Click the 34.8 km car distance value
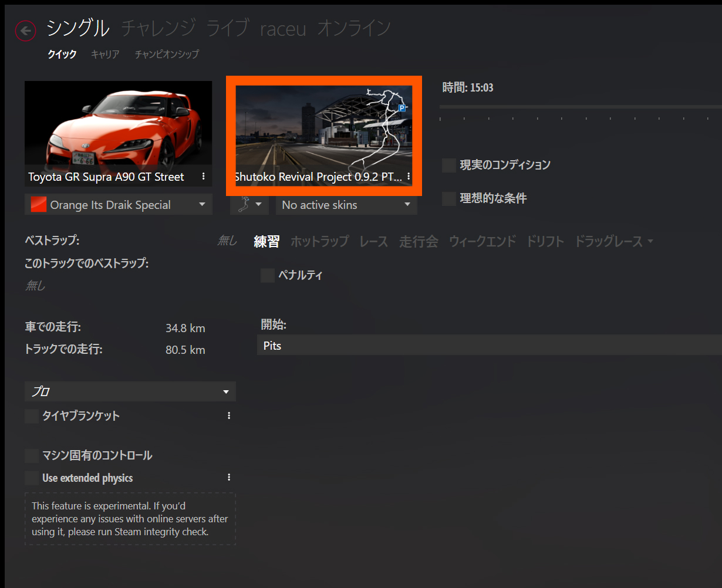Image resolution: width=722 pixels, height=588 pixels. coord(185,328)
